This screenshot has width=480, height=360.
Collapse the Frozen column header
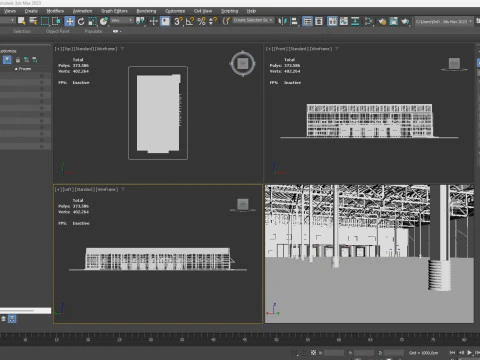pyautogui.click(x=23, y=69)
